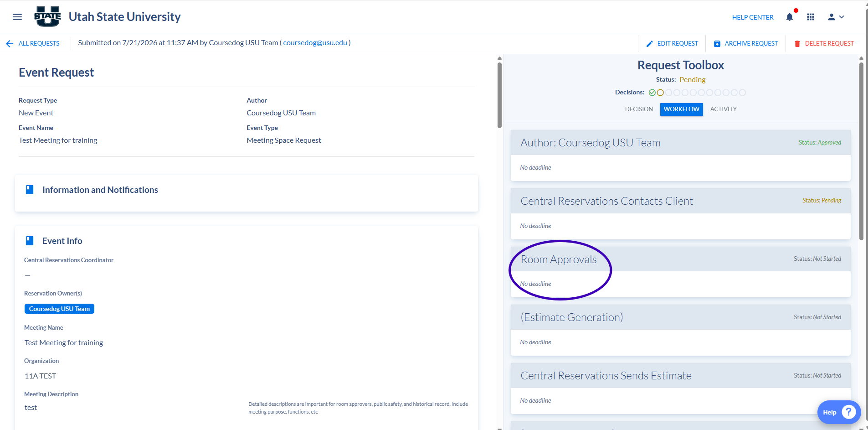Click the Archive Request button
This screenshot has height=430, width=868.
coord(746,44)
